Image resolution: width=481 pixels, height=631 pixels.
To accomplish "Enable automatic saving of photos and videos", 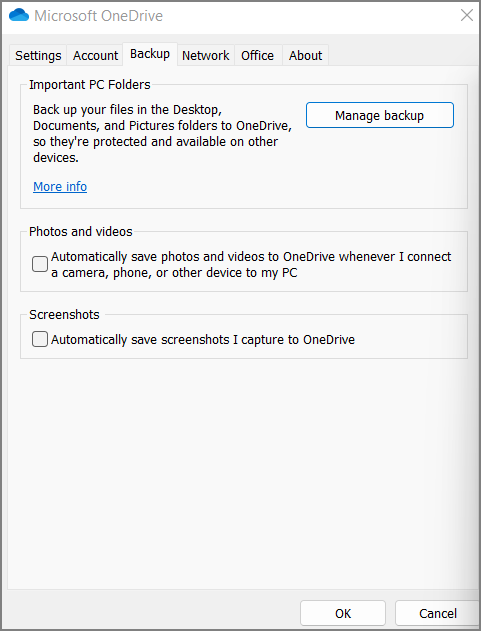I will (x=40, y=264).
